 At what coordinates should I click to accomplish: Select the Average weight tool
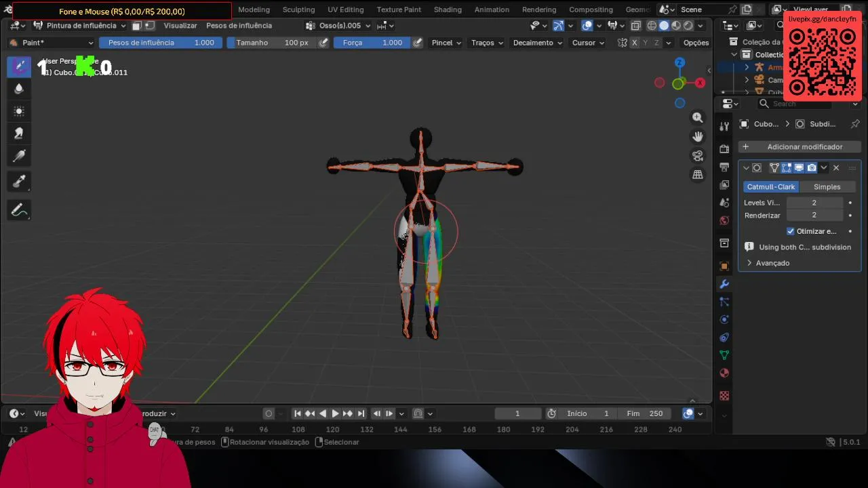point(19,111)
